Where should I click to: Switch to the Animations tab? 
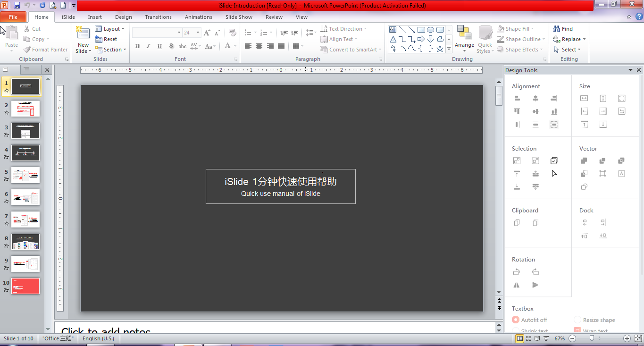point(199,17)
